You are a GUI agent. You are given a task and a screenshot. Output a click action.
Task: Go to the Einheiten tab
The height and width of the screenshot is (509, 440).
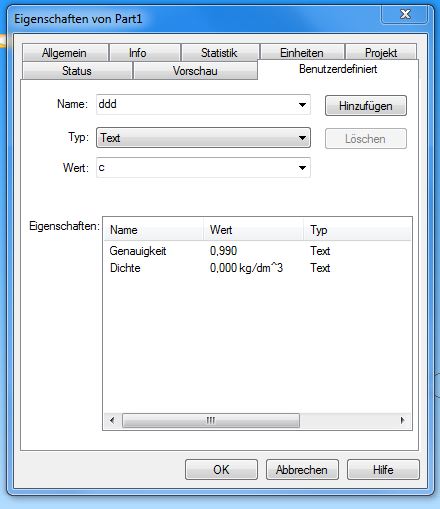point(302,53)
